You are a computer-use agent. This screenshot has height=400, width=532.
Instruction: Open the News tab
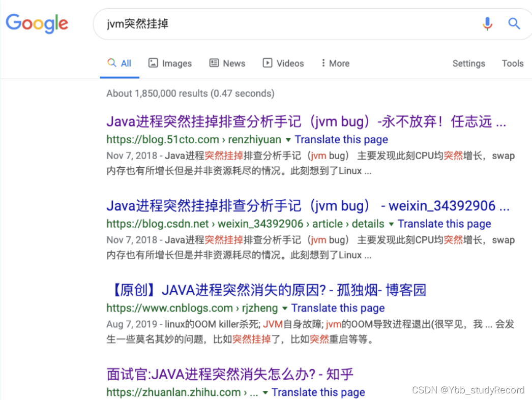(227, 63)
